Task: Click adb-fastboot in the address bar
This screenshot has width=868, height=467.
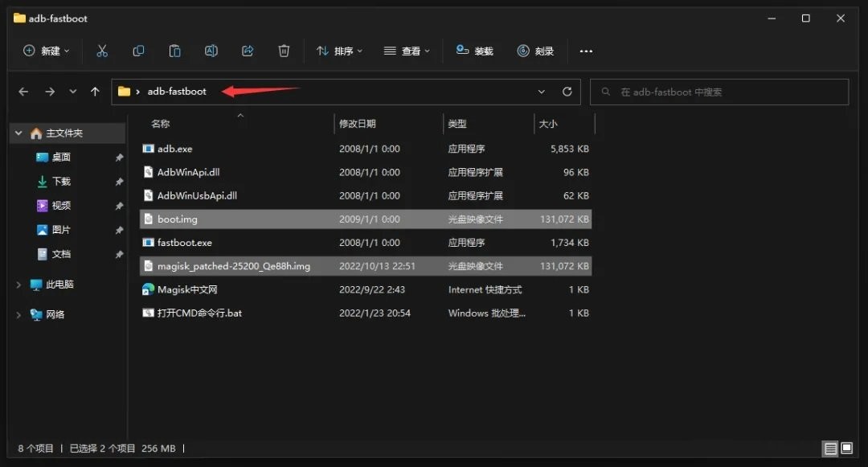Action: tap(177, 92)
